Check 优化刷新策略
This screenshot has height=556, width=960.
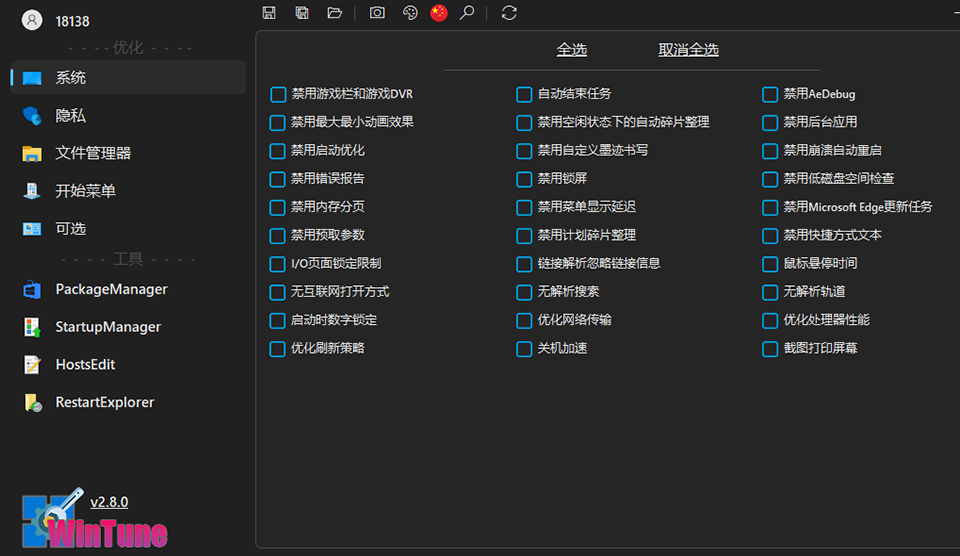[x=277, y=349]
